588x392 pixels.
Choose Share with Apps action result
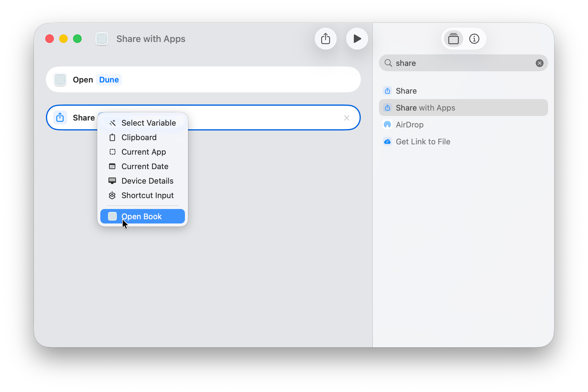point(425,108)
